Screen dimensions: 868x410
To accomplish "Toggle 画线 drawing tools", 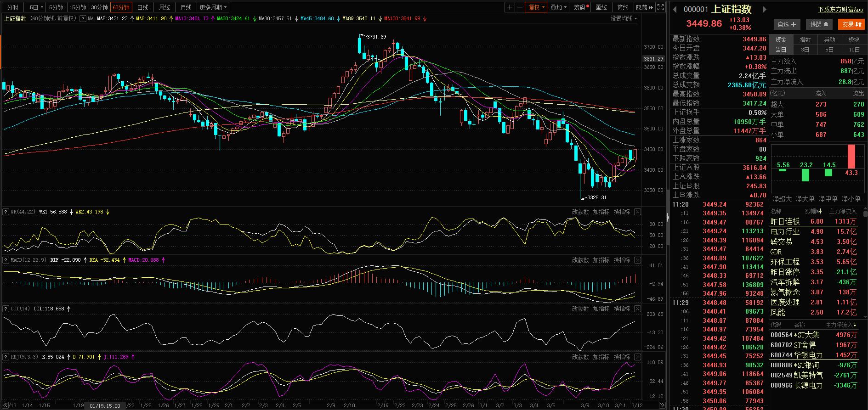I will [601, 7].
